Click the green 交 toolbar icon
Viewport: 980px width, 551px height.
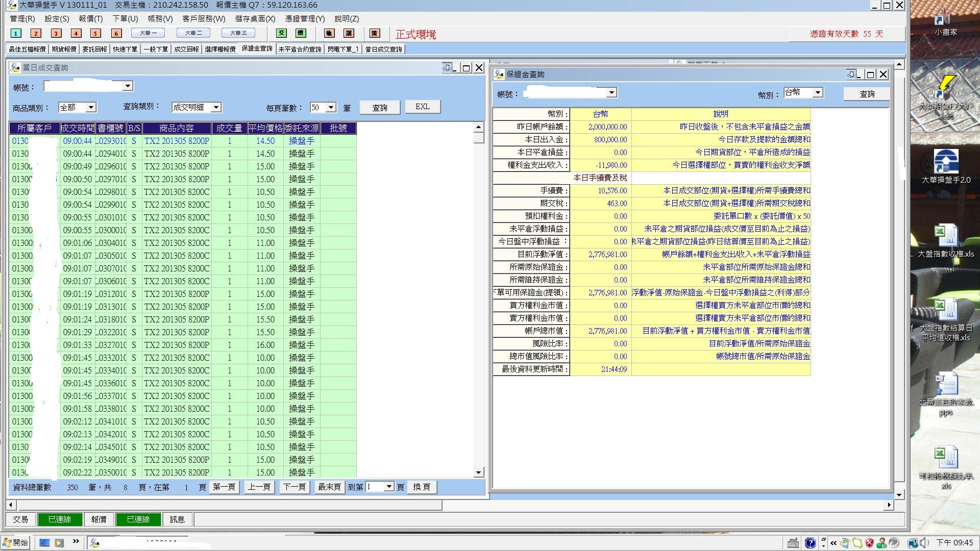pyautogui.click(x=281, y=33)
